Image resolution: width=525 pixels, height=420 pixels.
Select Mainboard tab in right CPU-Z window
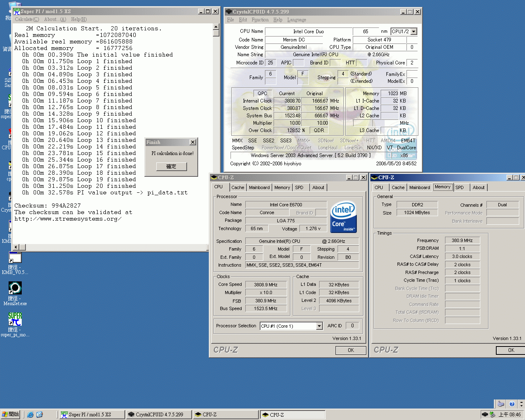click(x=420, y=187)
